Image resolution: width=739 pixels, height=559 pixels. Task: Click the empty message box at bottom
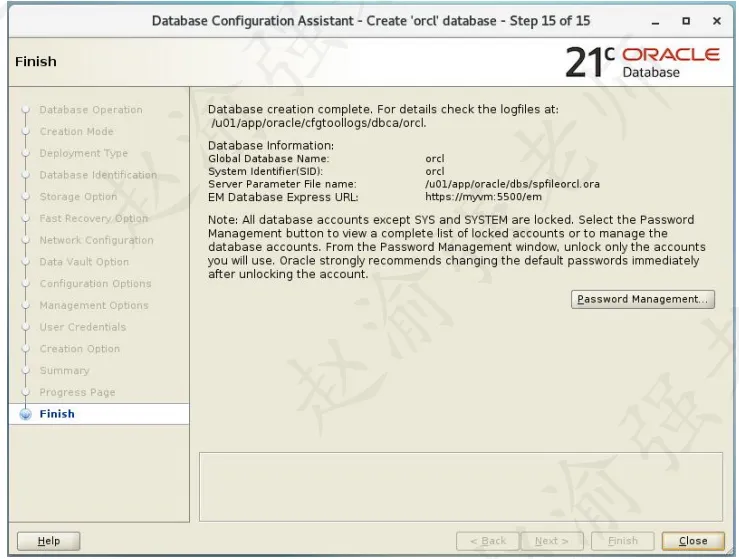tap(460, 487)
